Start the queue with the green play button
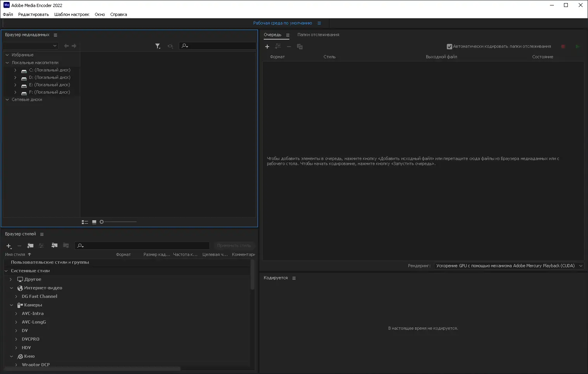Image resolution: width=588 pixels, height=374 pixels. [578, 47]
